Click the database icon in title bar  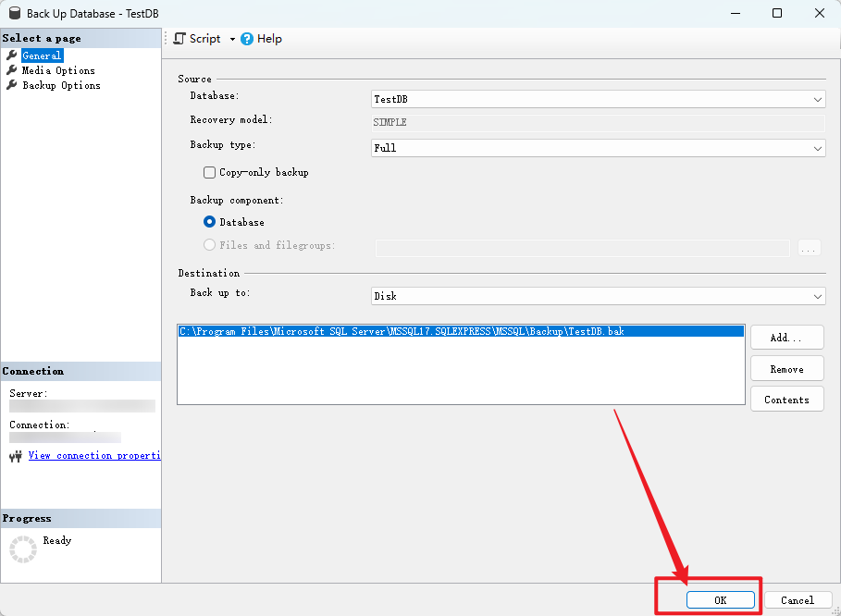click(15, 13)
